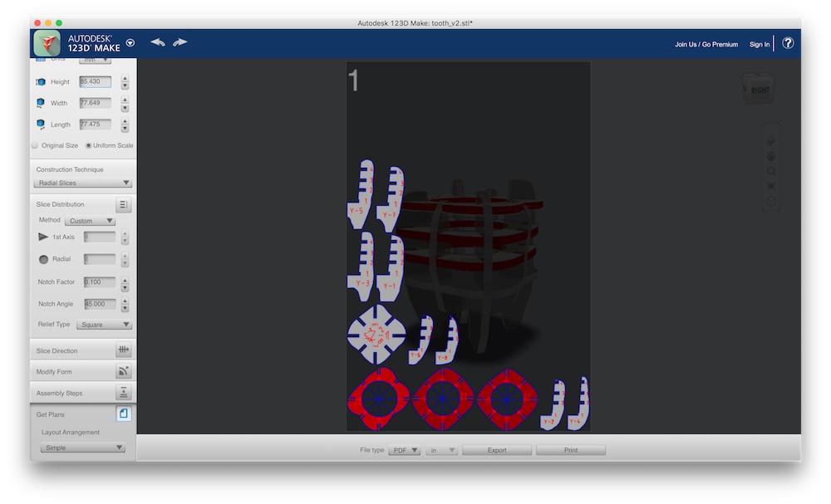Adjust Width using its stepper arrows
This screenshot has width=831, height=504.
coord(125,103)
